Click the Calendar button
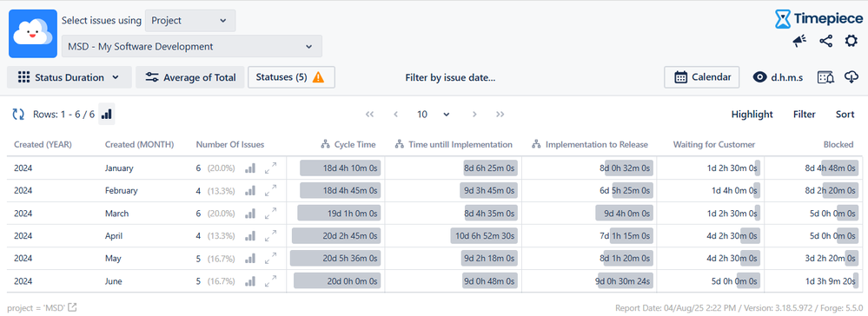868x316 pixels. pyautogui.click(x=702, y=77)
